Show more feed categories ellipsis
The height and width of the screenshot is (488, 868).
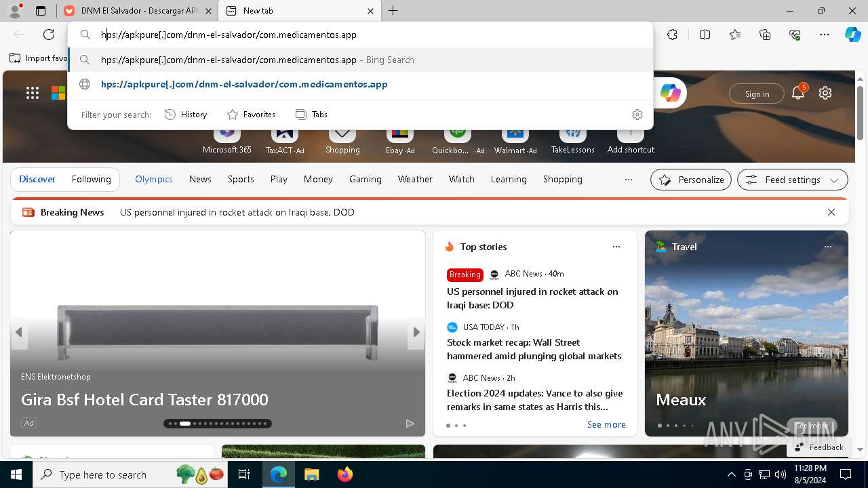coord(629,180)
